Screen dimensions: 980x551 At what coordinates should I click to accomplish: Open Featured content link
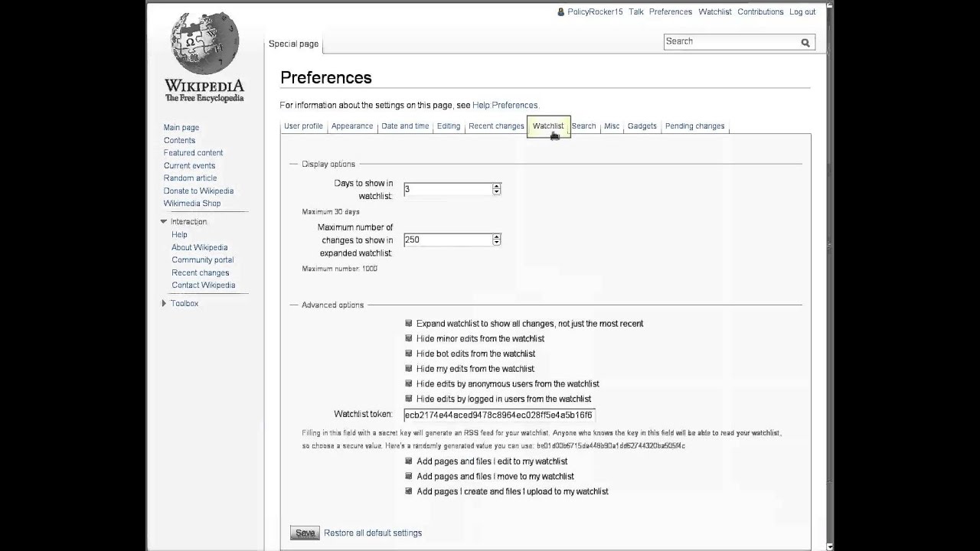(193, 153)
